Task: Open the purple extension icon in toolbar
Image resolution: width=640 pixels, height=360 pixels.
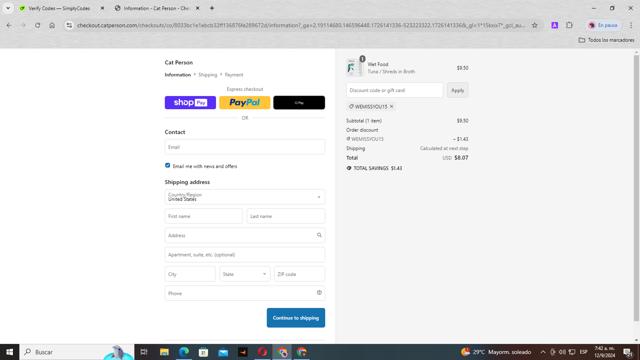Action: tap(555, 25)
